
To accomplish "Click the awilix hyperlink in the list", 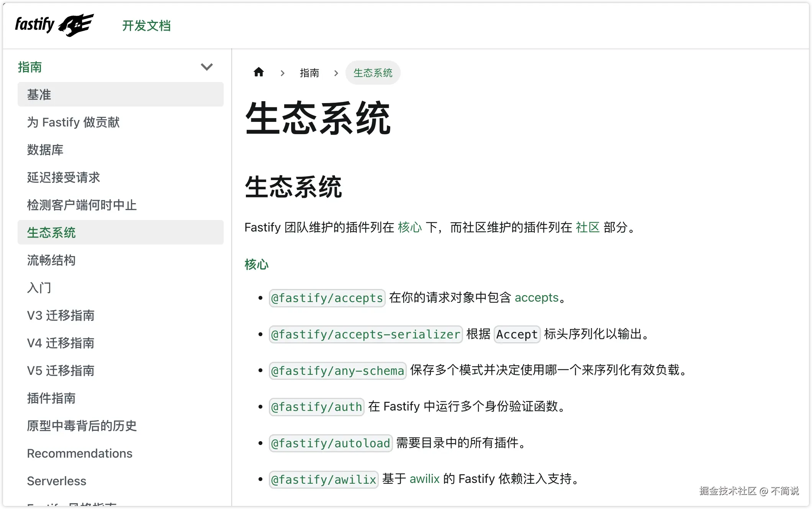I will point(424,479).
